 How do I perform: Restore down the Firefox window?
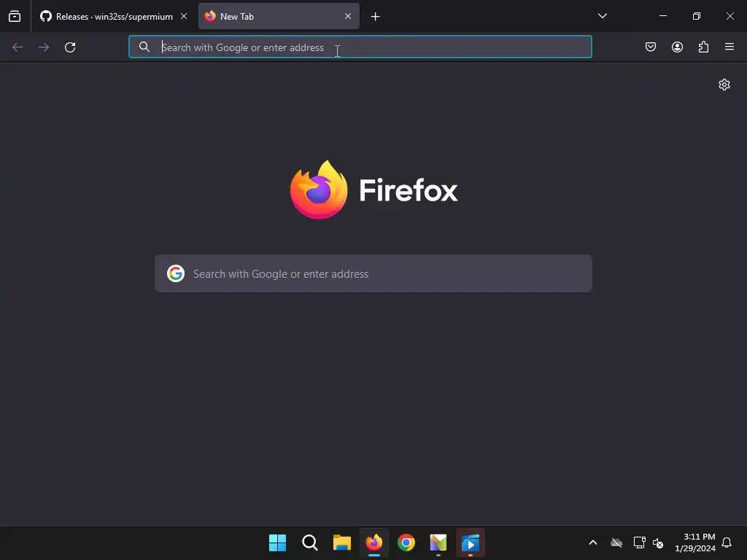697,16
